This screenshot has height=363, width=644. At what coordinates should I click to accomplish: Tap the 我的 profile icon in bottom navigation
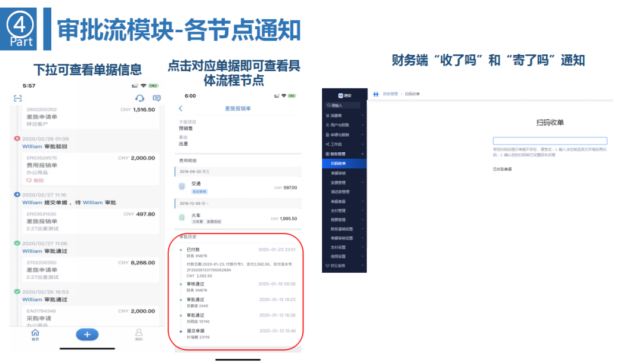click(x=138, y=334)
